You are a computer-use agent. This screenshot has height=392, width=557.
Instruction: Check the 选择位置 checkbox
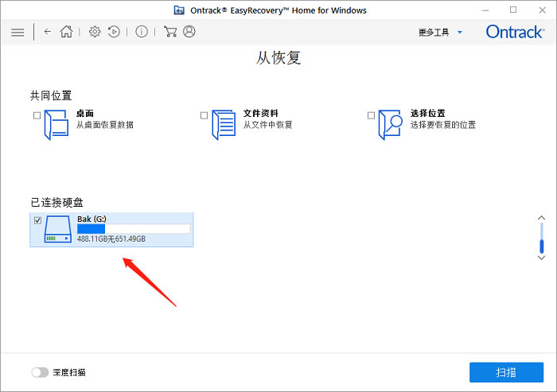pos(371,115)
